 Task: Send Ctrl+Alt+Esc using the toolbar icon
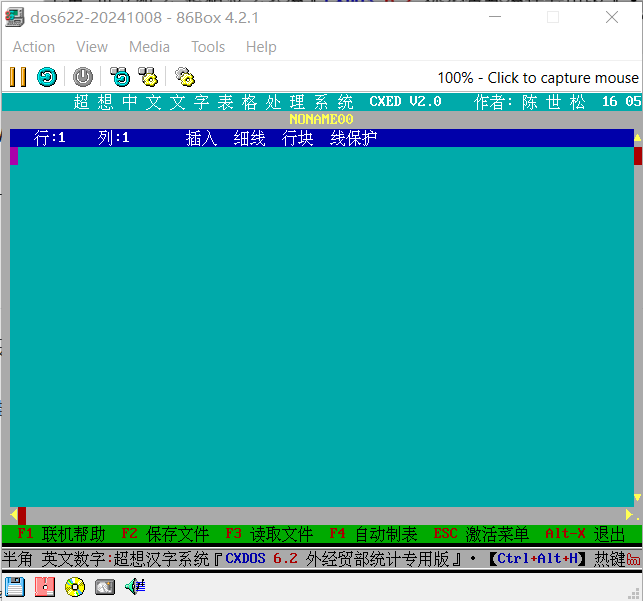point(148,77)
